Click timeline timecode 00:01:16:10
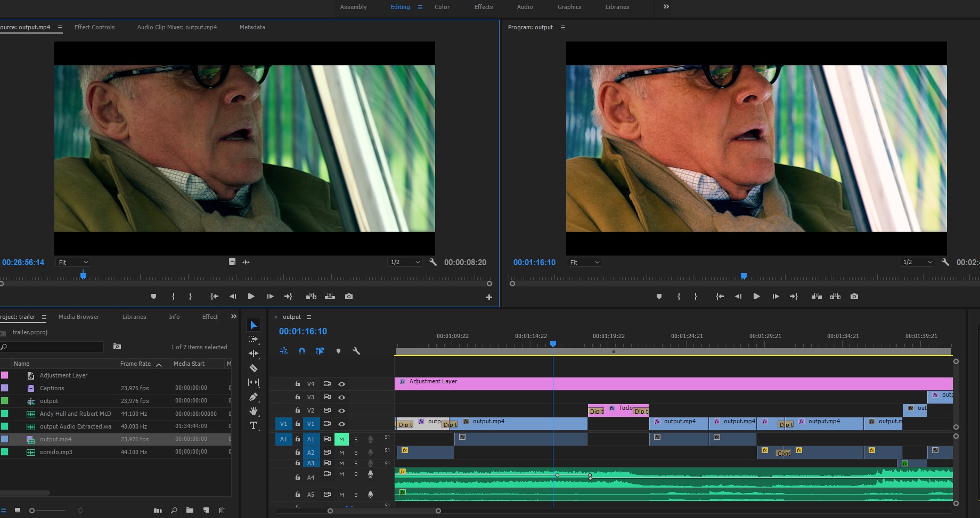This screenshot has width=980, height=518. [303, 331]
